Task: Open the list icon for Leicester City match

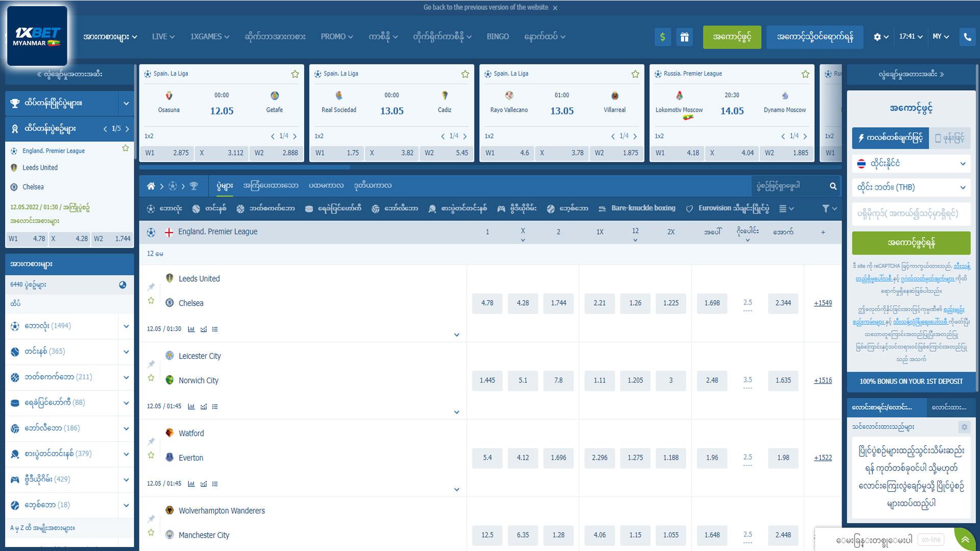Action: (215, 407)
